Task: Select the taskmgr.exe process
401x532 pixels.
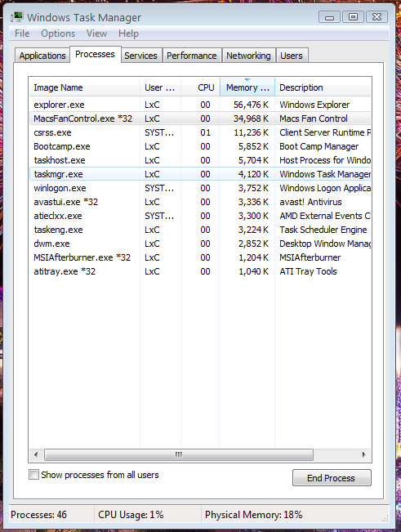Action: click(200, 174)
